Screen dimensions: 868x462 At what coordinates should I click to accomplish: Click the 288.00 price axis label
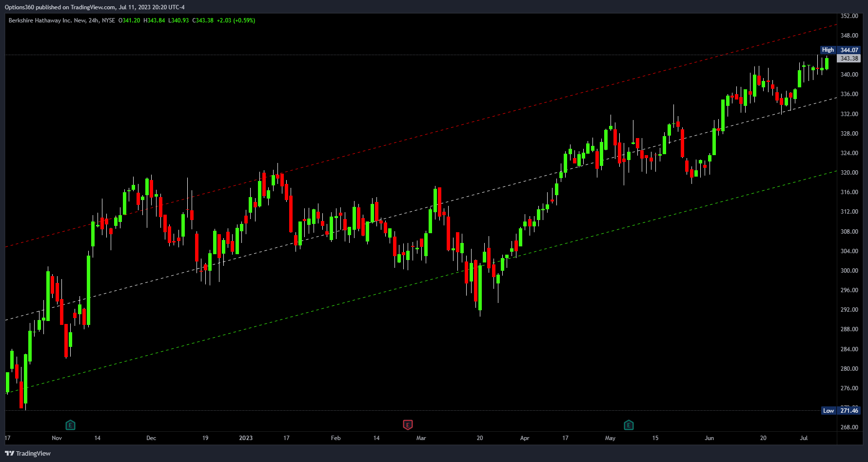coord(849,329)
